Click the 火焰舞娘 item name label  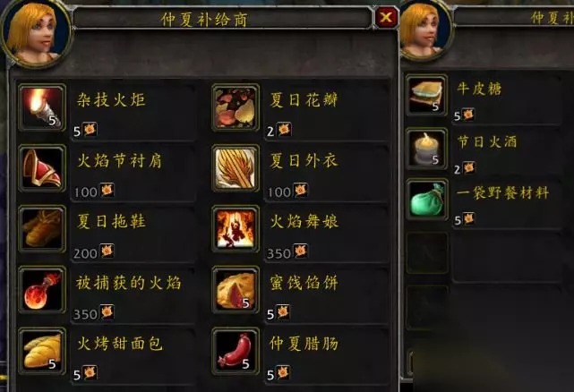tap(304, 222)
